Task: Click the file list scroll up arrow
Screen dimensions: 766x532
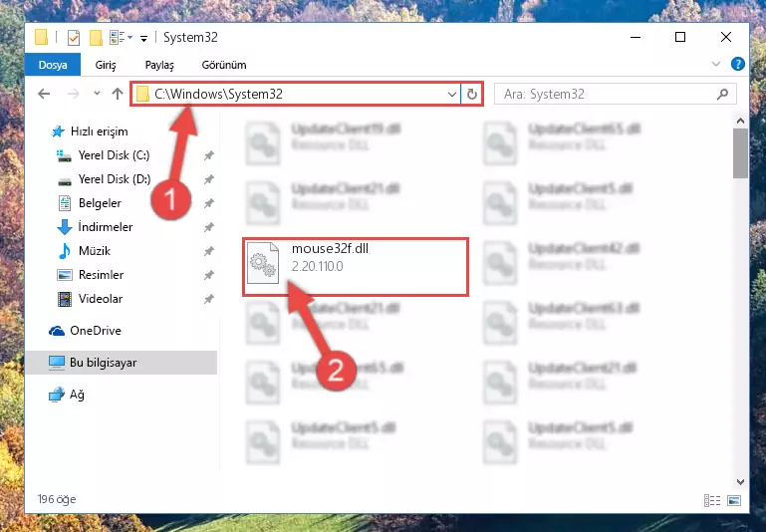Action: tap(740, 121)
